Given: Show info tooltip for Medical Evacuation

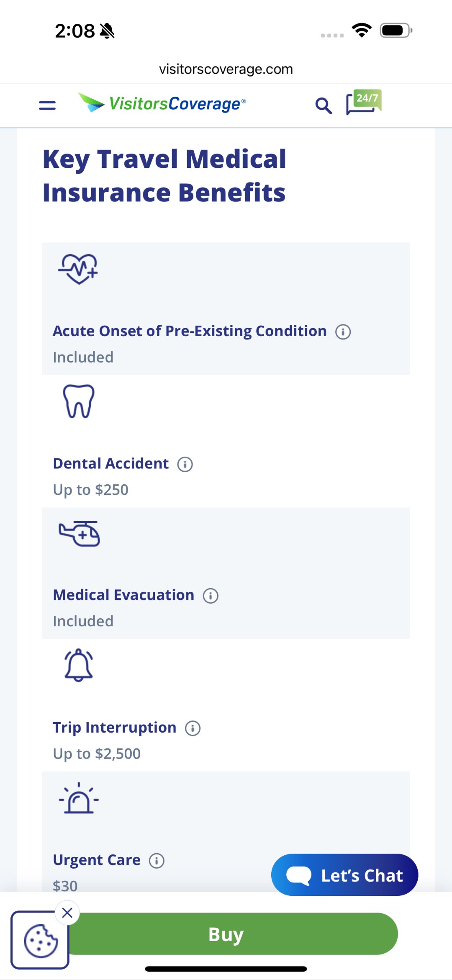Looking at the screenshot, I should click(211, 596).
